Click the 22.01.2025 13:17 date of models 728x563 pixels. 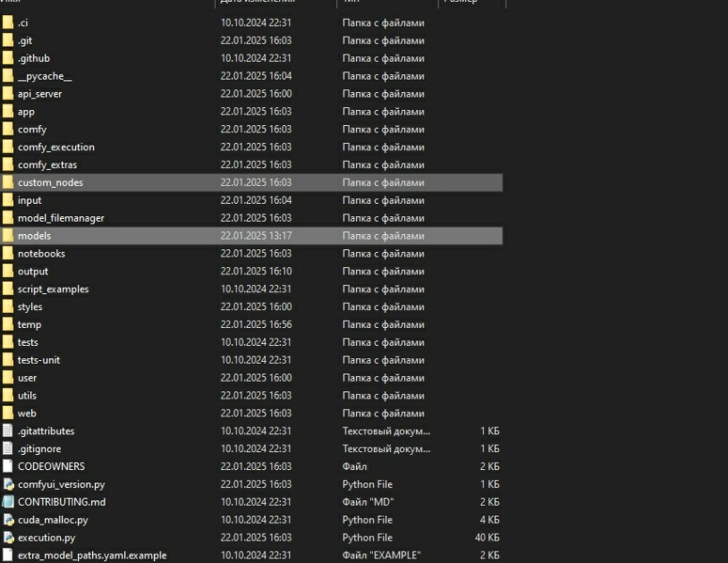click(257, 236)
